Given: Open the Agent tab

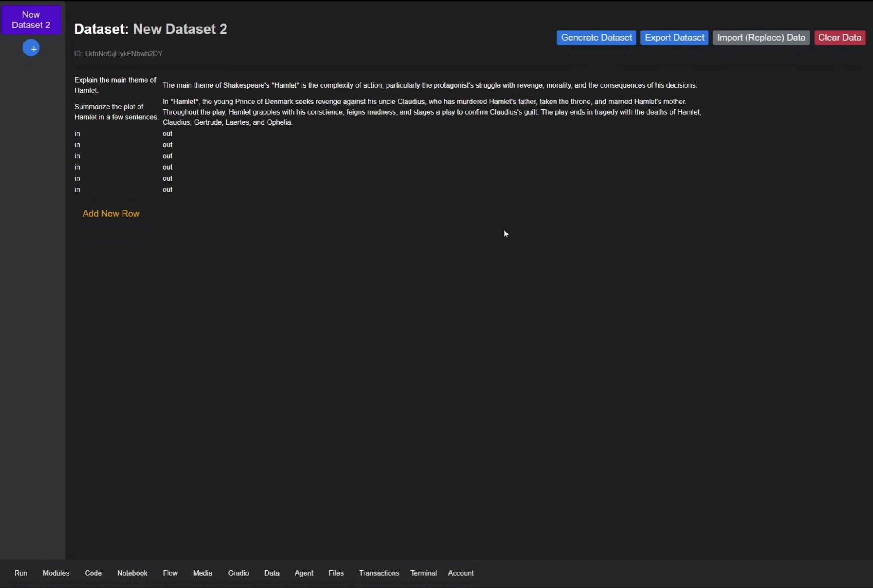Looking at the screenshot, I should [x=304, y=573].
